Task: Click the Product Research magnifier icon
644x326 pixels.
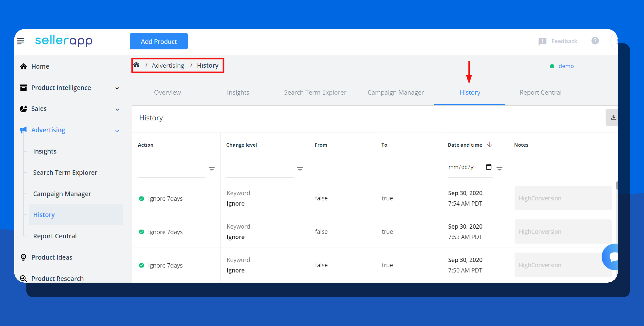Action: (x=23, y=278)
